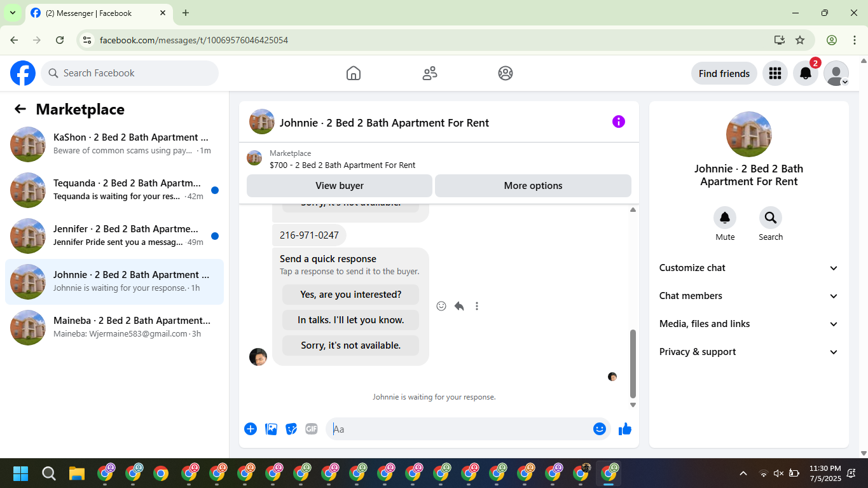Search within the Johnnie conversation
This screenshot has width=868, height=488.
point(771,218)
